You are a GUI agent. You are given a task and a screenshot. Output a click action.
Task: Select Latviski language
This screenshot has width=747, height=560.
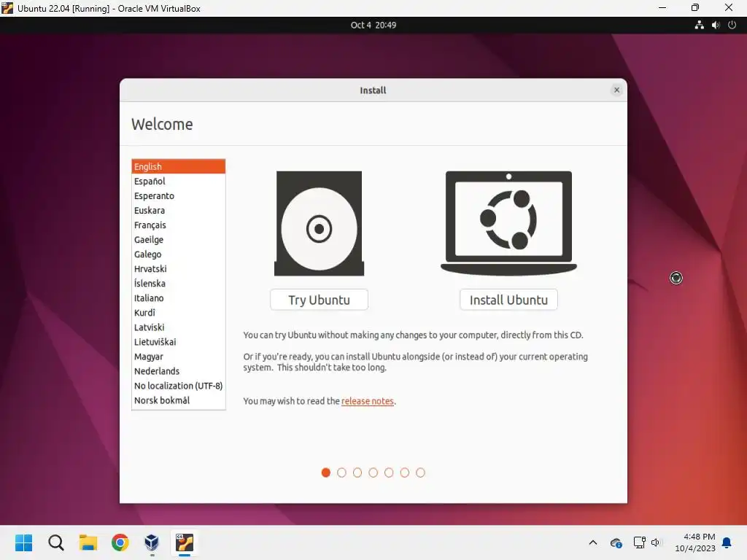(x=178, y=327)
